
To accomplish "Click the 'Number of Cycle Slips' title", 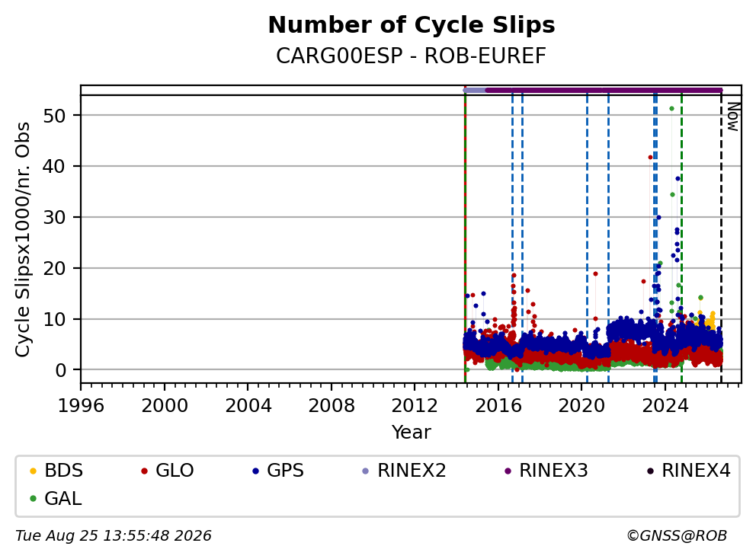I will (412, 25).
